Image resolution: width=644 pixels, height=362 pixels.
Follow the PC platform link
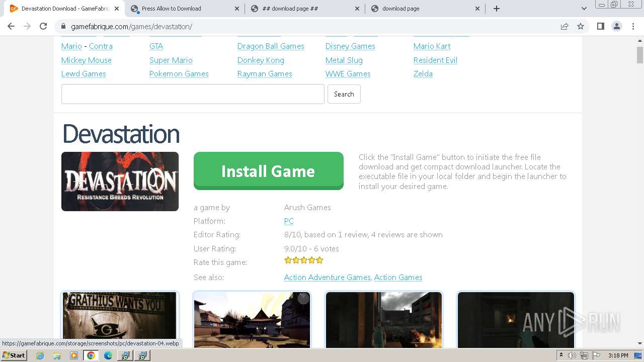289,221
